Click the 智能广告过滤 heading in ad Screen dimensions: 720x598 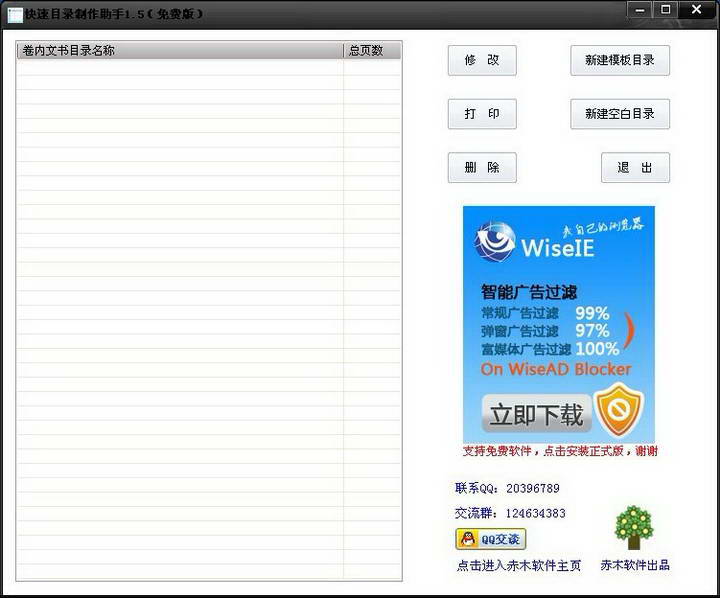[529, 292]
